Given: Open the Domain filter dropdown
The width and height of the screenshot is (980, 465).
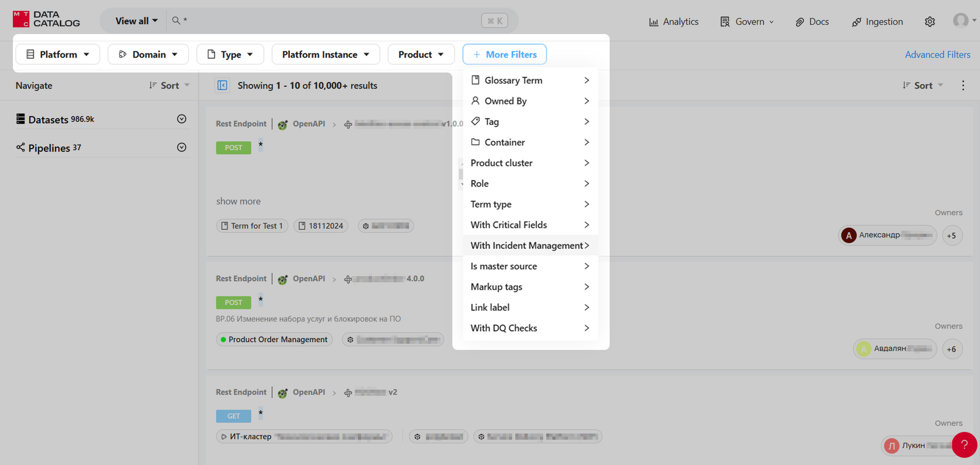Looking at the screenshot, I should (148, 54).
